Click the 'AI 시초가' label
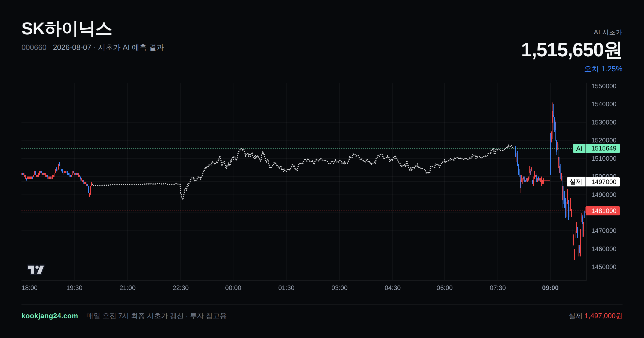The width and height of the screenshot is (644, 338). tap(608, 32)
